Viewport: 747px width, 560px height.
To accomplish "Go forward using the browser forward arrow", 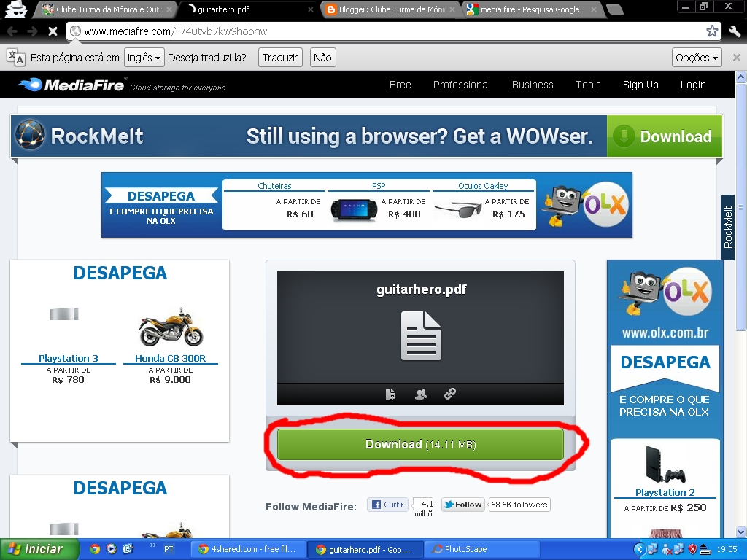I will [x=32, y=31].
